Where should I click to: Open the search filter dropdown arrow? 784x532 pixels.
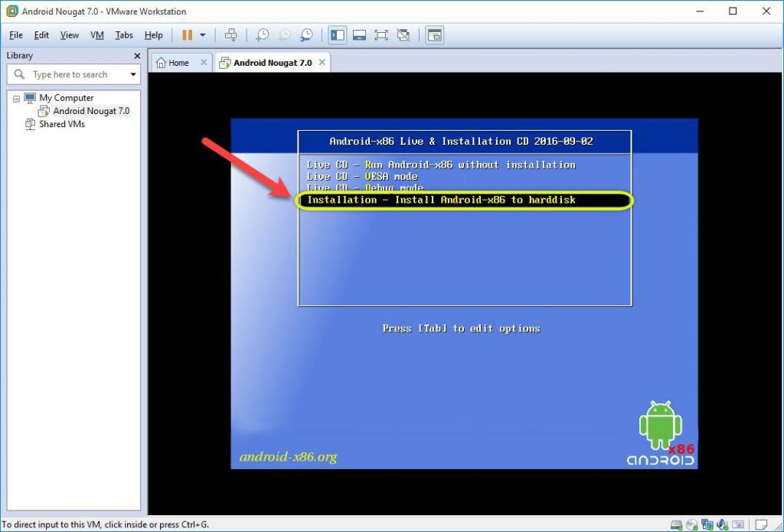132,74
